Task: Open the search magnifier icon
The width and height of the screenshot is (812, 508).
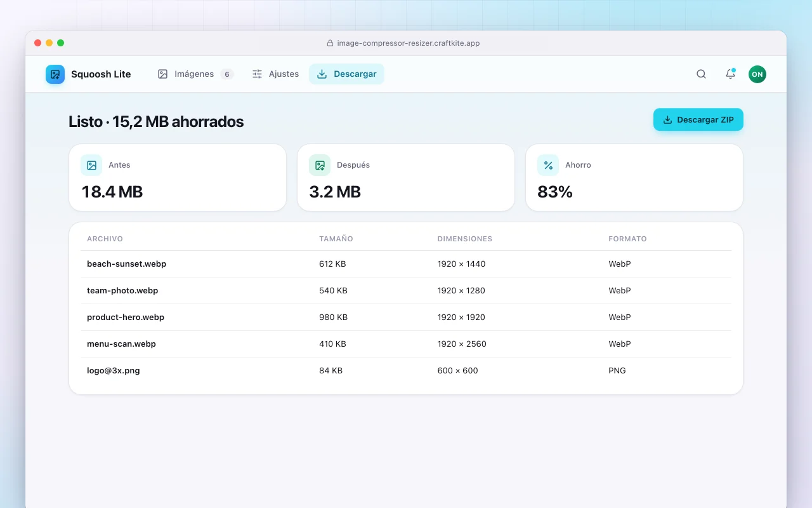Action: [x=701, y=74]
